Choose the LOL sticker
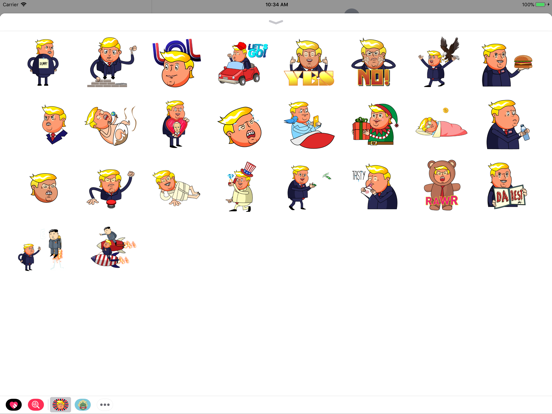Screen dimensions: 552x414 [x=176, y=62]
